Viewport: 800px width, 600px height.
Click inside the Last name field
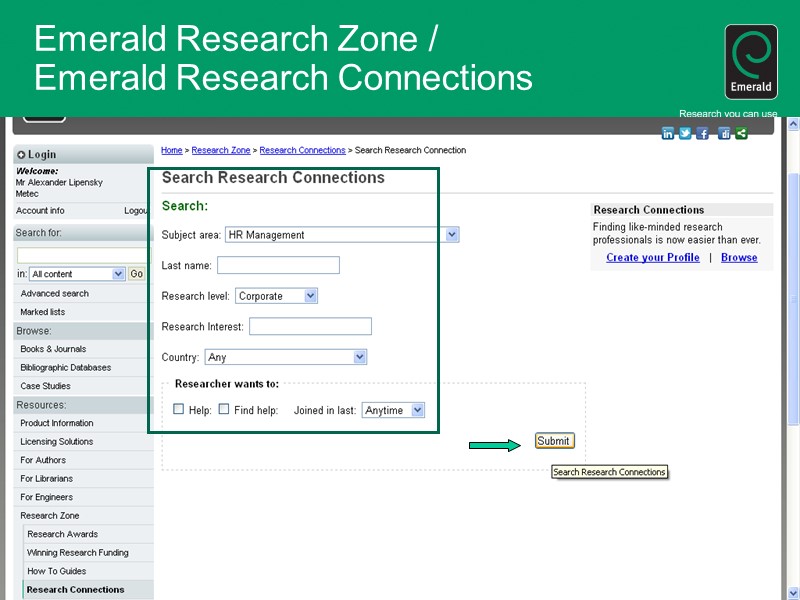pos(280,265)
